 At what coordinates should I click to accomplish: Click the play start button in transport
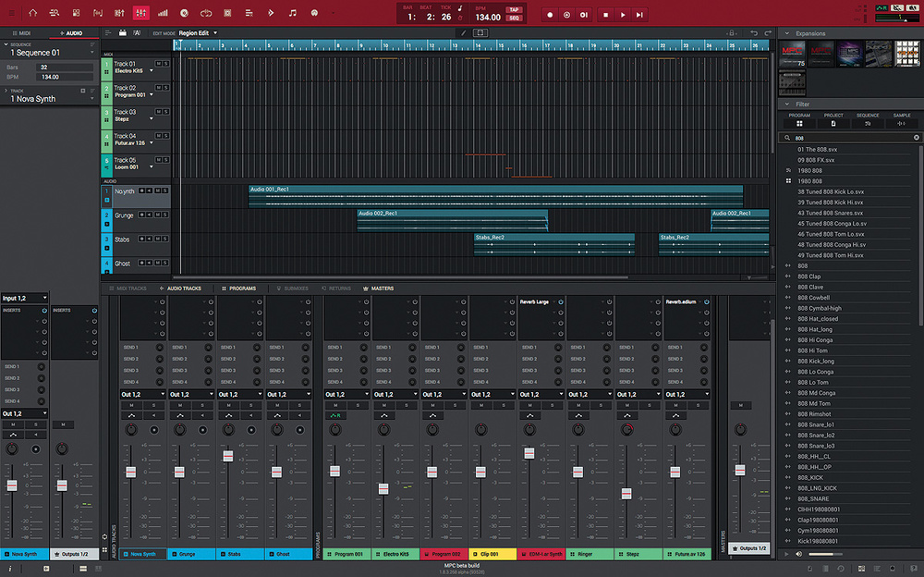pyautogui.click(x=639, y=15)
